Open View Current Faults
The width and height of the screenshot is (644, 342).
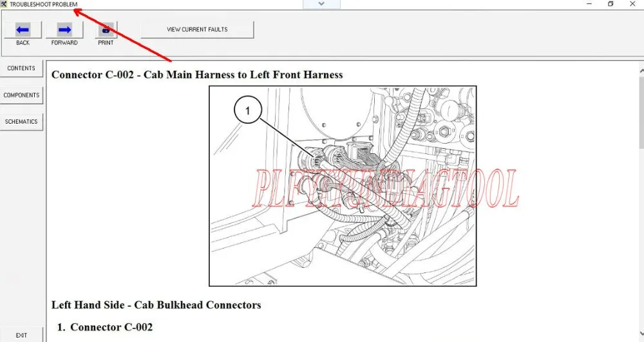[x=197, y=30]
